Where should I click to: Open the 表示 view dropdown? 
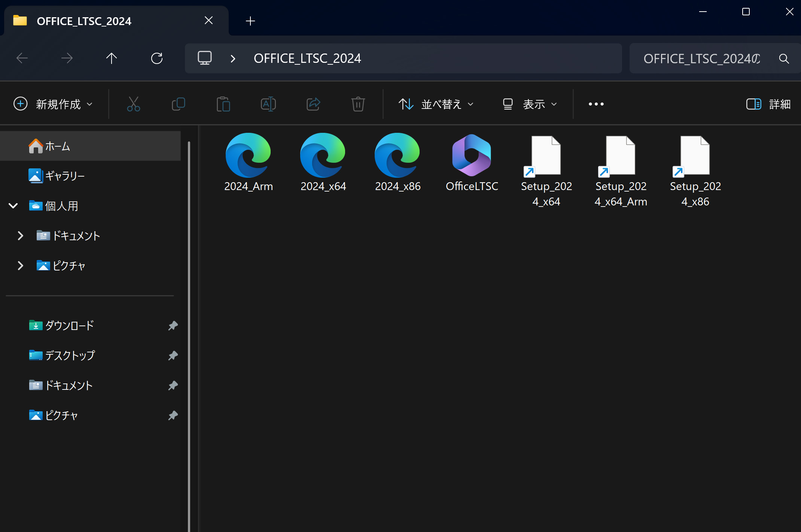click(x=530, y=104)
